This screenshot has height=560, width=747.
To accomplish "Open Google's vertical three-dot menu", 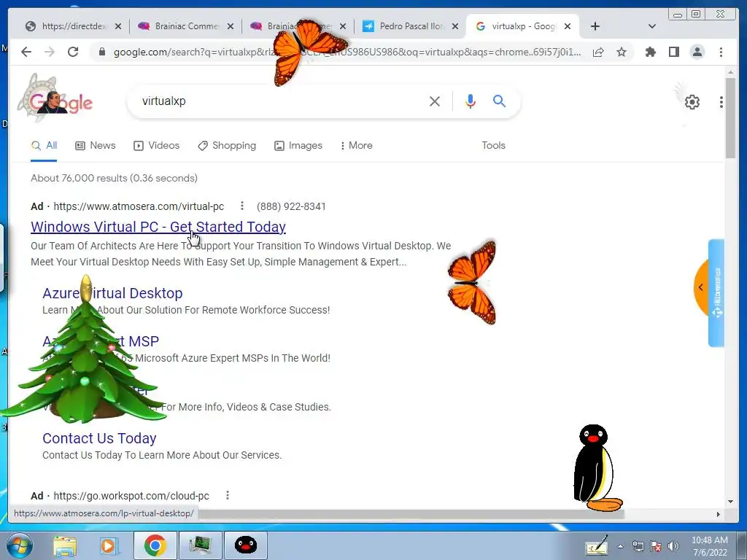I will tap(721, 102).
